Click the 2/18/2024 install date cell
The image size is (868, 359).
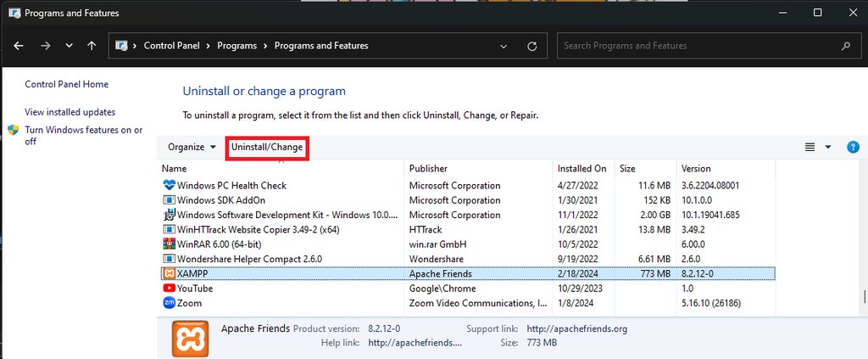(577, 273)
